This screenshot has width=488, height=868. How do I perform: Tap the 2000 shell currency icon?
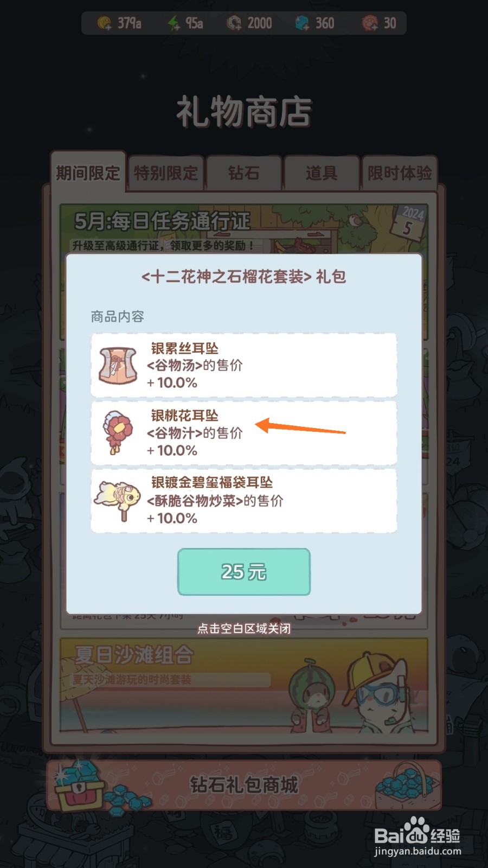click(234, 23)
